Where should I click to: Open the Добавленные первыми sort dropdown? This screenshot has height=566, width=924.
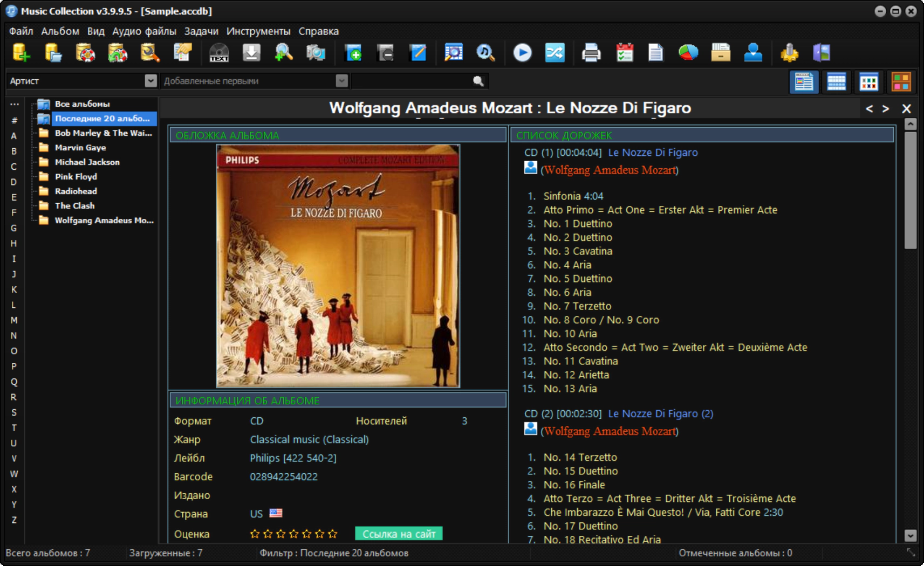341,81
